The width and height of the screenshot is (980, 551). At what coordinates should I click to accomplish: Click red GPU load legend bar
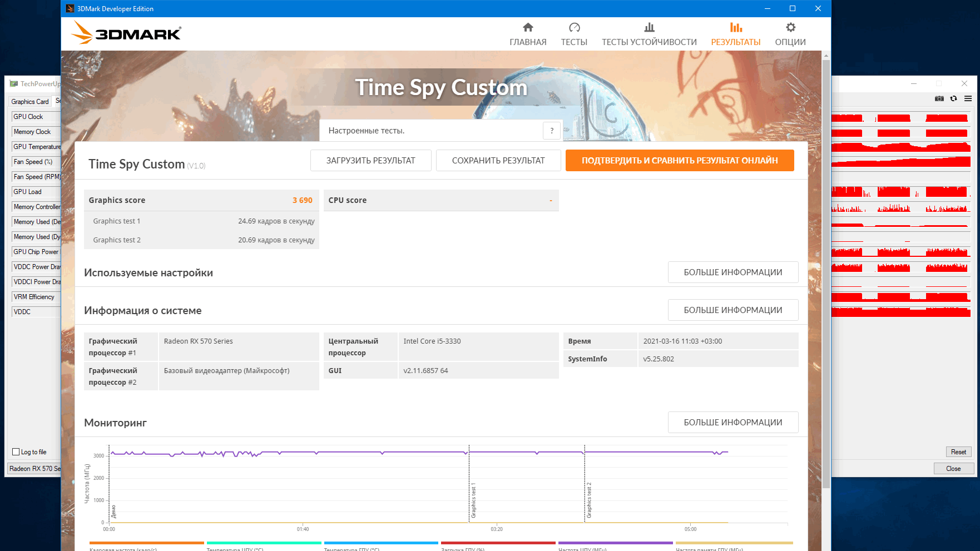click(x=498, y=543)
